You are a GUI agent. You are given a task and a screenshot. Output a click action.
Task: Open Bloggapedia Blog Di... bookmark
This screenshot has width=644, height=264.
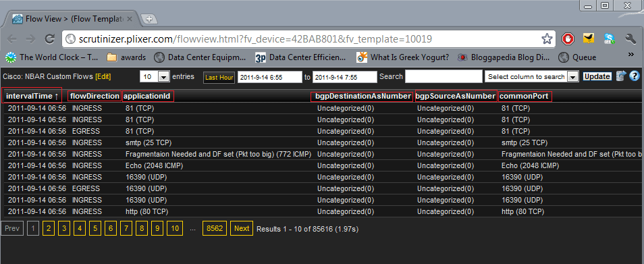pos(504,57)
